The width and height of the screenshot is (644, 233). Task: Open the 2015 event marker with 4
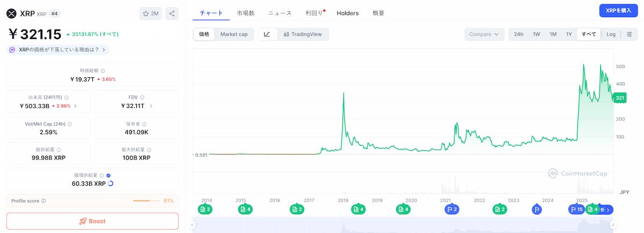click(245, 209)
